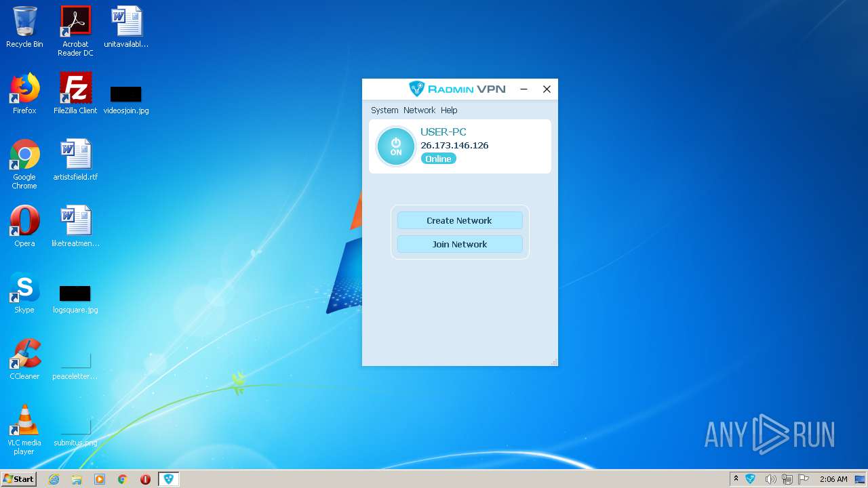This screenshot has width=868, height=488.
Task: Show hidden system tray icons
Action: click(736, 479)
